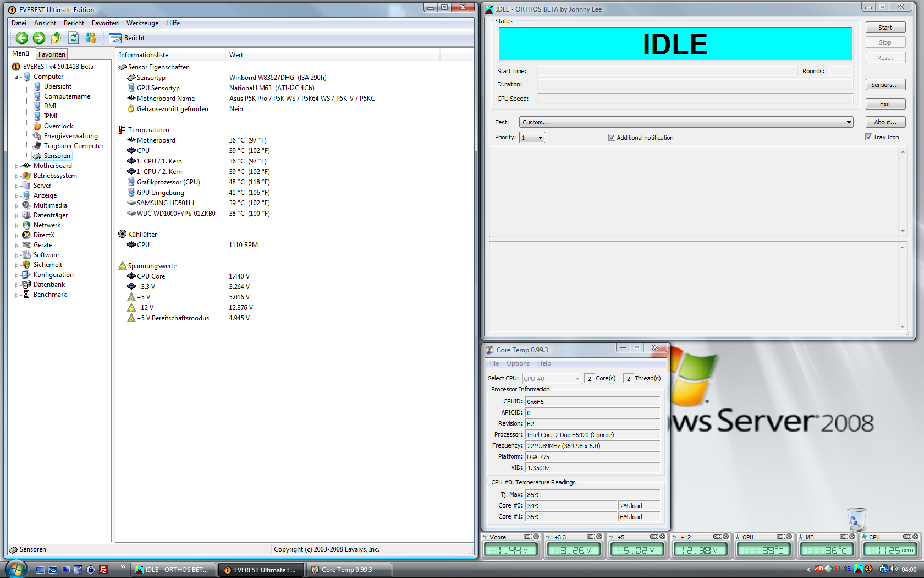Screen dimensions: 924x578
Task: Click the Recycle Bin on the desktop
Action: click(x=856, y=519)
